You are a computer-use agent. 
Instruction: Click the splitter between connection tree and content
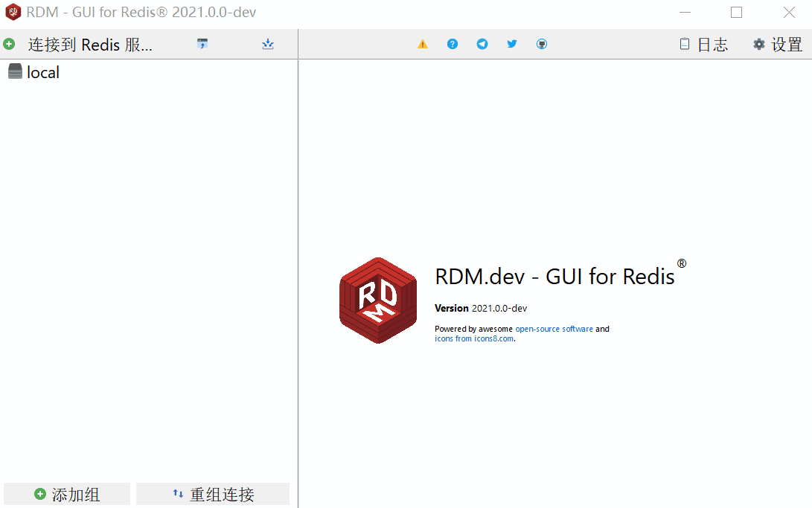click(x=298, y=283)
